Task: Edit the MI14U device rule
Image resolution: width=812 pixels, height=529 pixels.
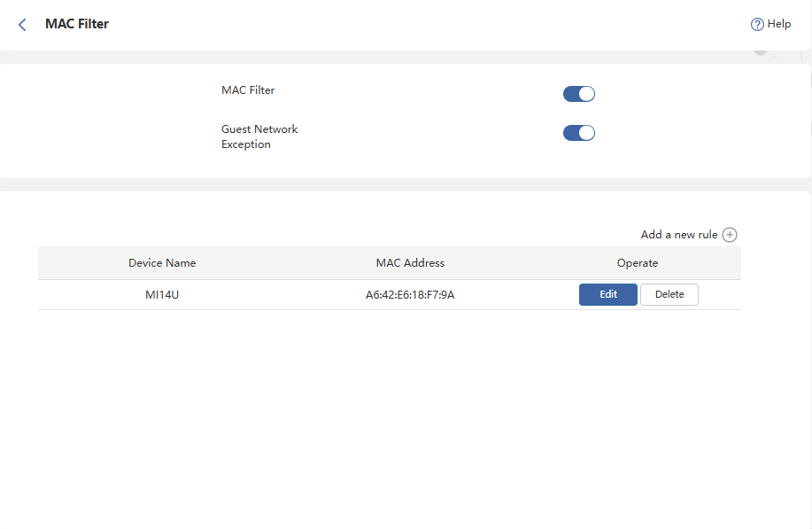Action: 607,294
